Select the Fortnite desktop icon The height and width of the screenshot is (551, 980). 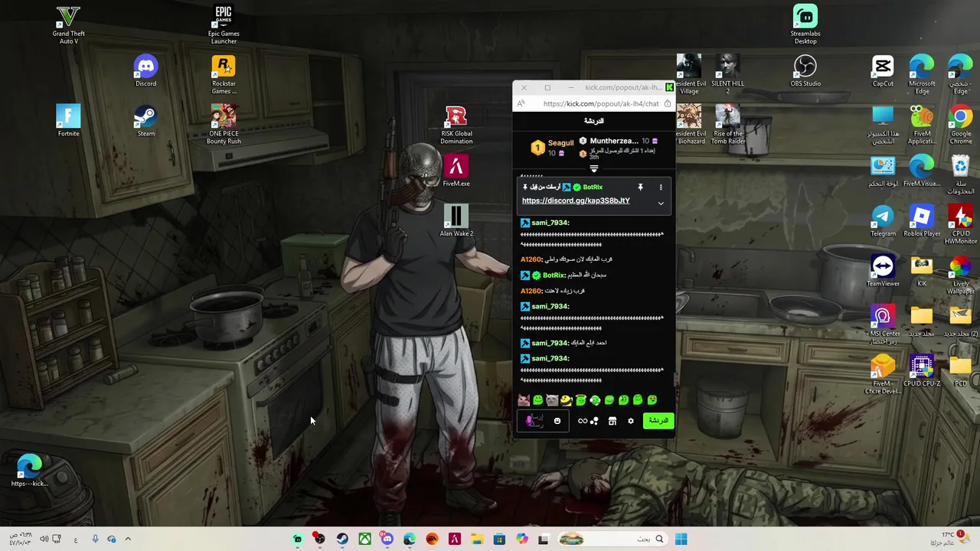coord(68,121)
